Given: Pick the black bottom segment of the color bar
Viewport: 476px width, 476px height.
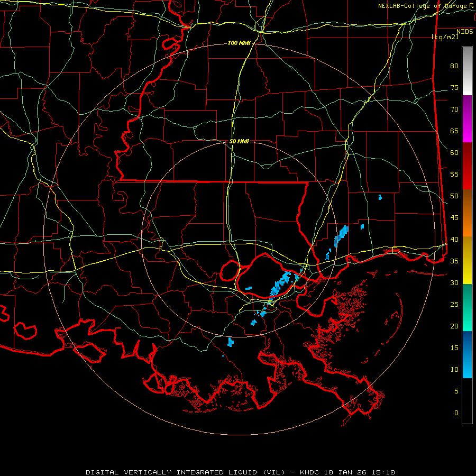Looking at the screenshot, I should point(467,401).
